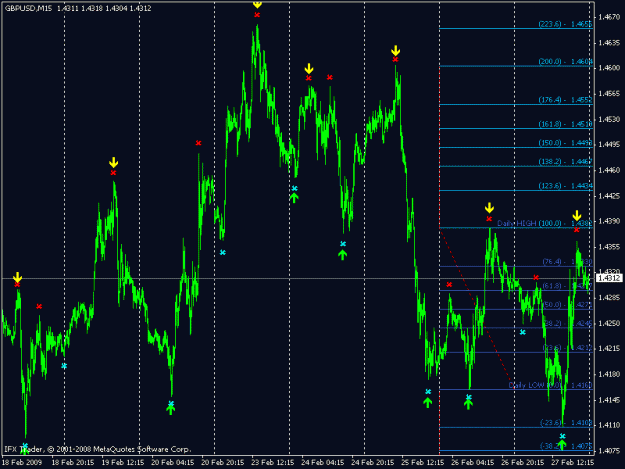Click the (123.6) Fibonacci level label

[x=565, y=186]
